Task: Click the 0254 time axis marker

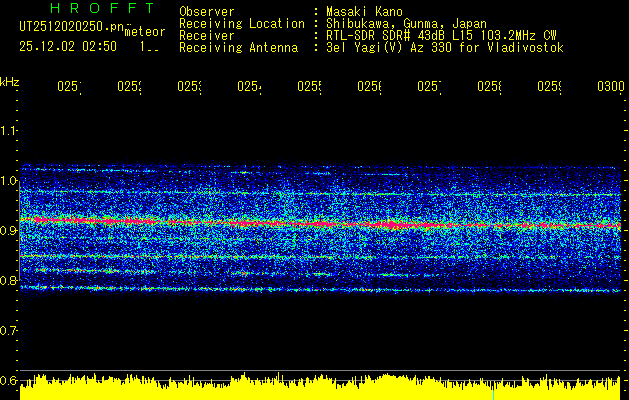Action: point(249,86)
